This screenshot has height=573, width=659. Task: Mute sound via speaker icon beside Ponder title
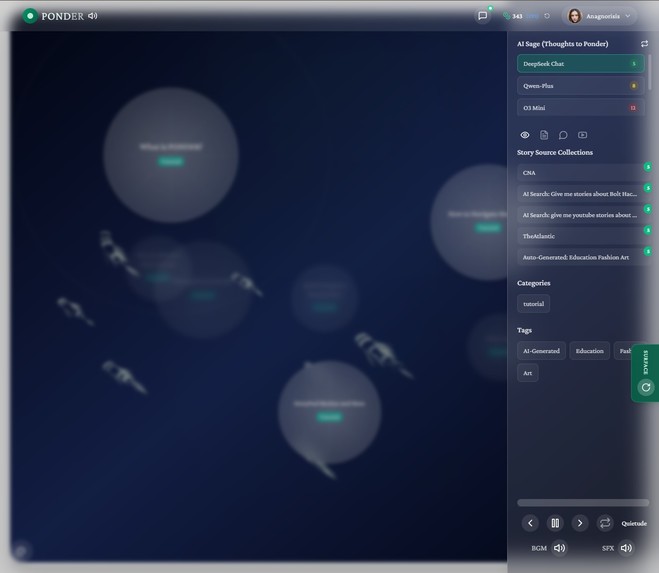pyautogui.click(x=92, y=16)
